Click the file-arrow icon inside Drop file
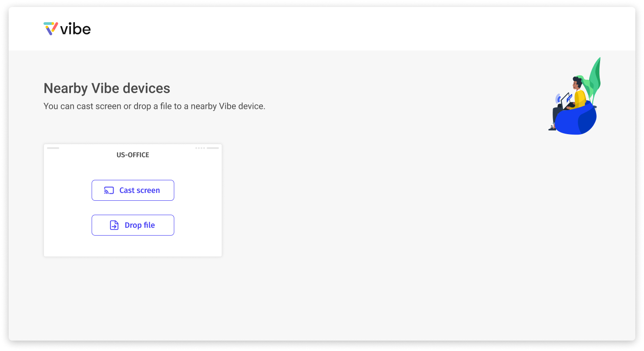Screen dimensions: 644x351 (114, 225)
